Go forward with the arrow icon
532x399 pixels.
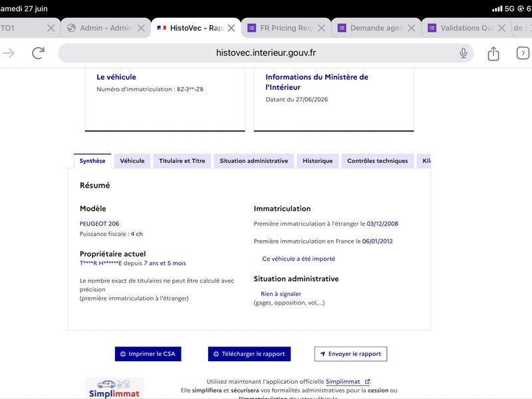coord(9,53)
